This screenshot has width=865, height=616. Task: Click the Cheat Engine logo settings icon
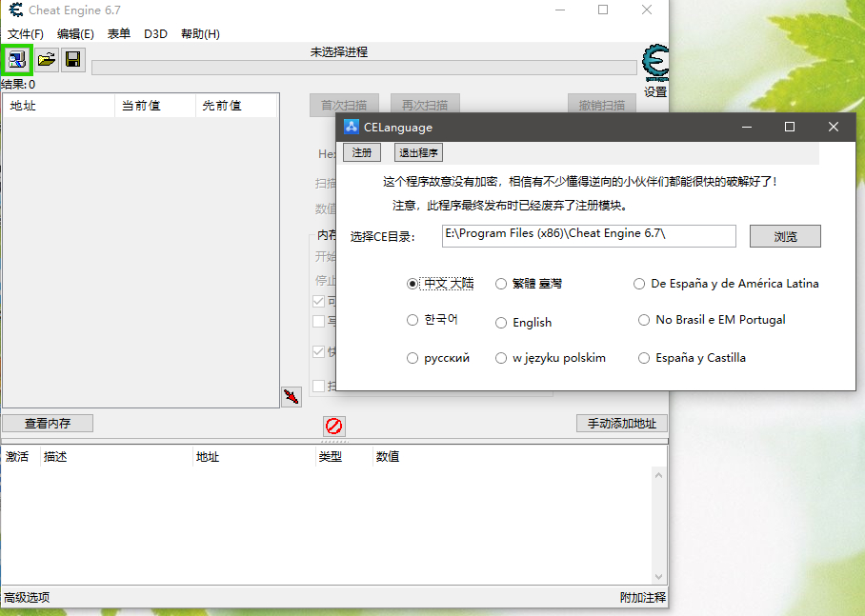pos(655,62)
